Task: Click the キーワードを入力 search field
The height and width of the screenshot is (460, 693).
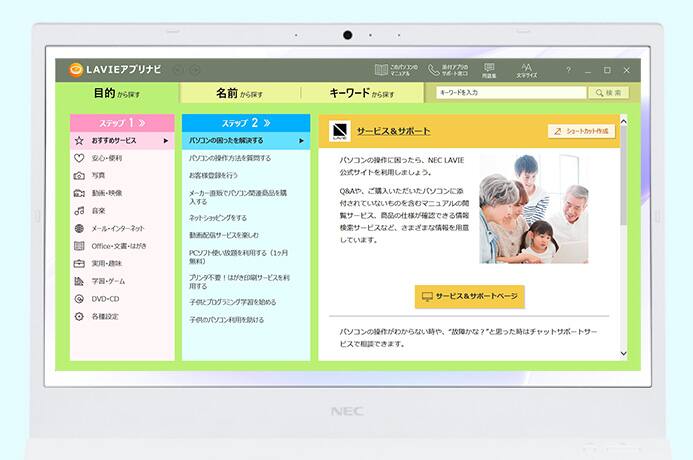Action: [511, 92]
